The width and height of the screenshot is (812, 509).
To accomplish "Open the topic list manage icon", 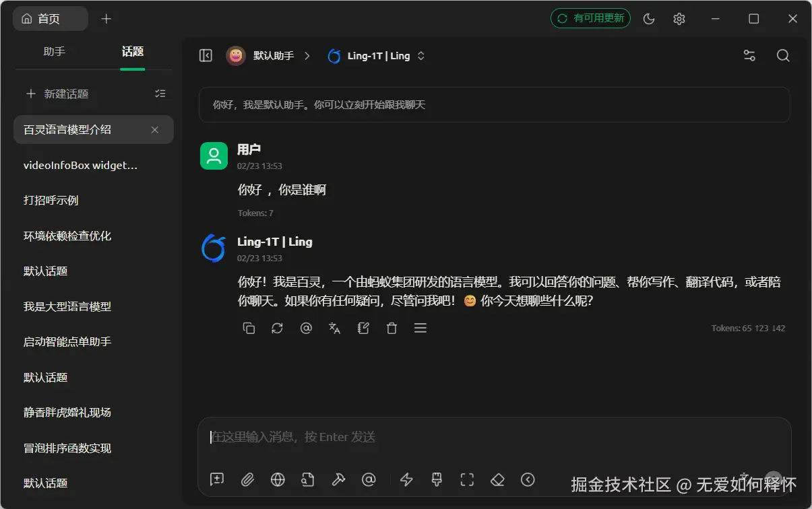I will pos(160,94).
